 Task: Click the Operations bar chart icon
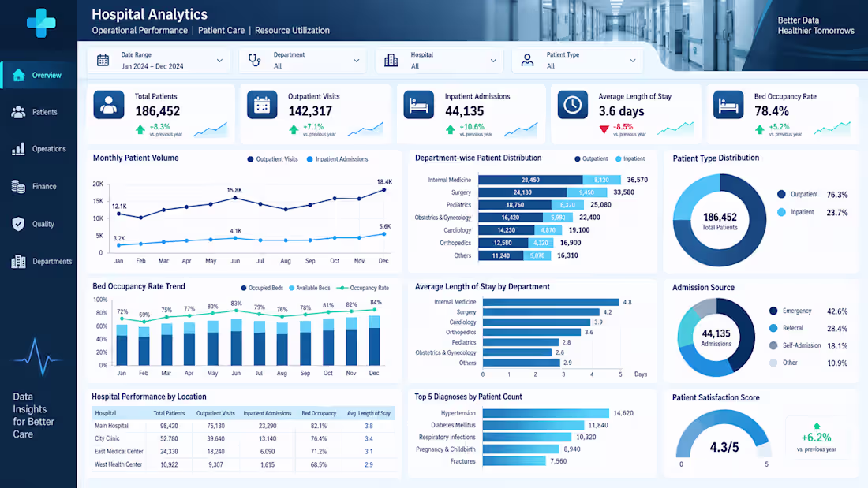18,149
